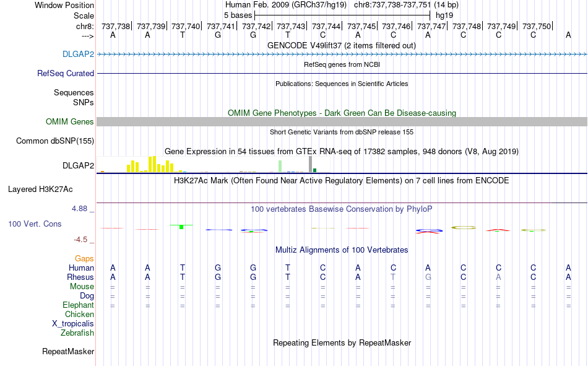Open the OMIM Genes track label
Screen dimensions: 588x366
[70, 121]
